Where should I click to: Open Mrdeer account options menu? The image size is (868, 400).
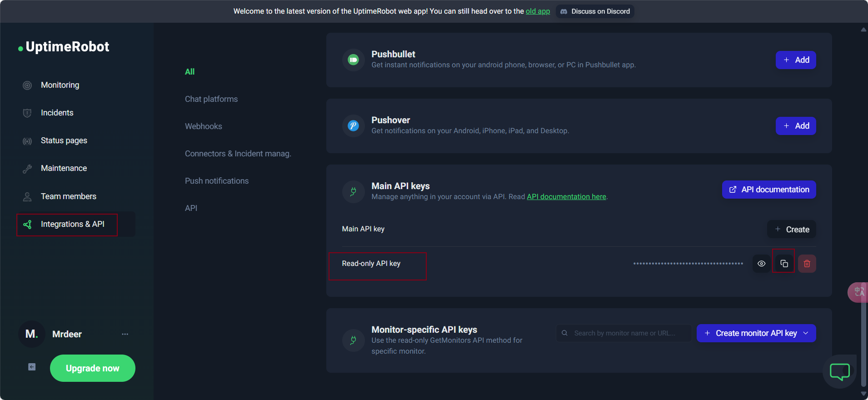(125, 334)
